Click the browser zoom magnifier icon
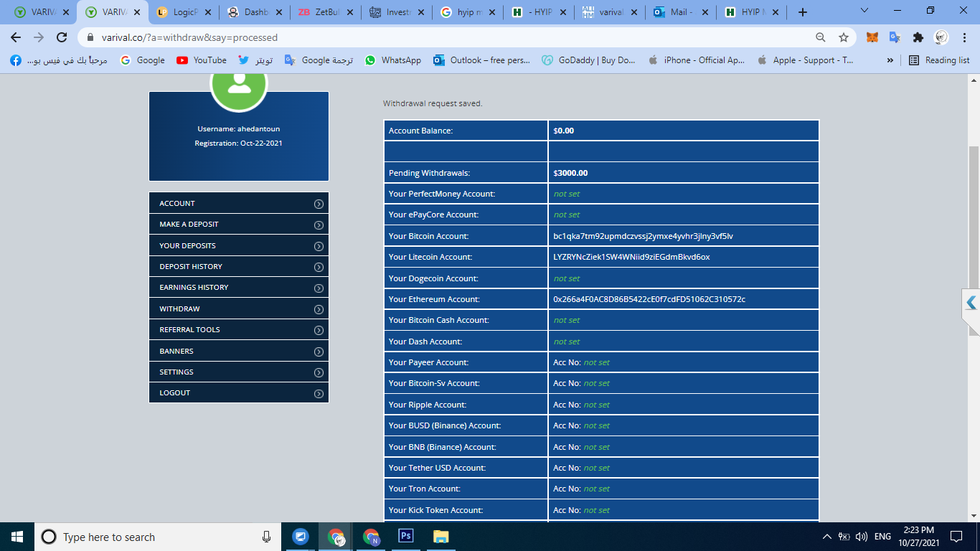The width and height of the screenshot is (980, 551). (x=821, y=37)
